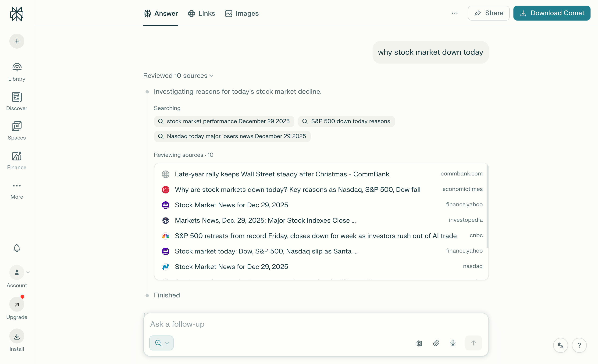Open the Finance sidebar item
598x364 pixels.
pos(17,161)
